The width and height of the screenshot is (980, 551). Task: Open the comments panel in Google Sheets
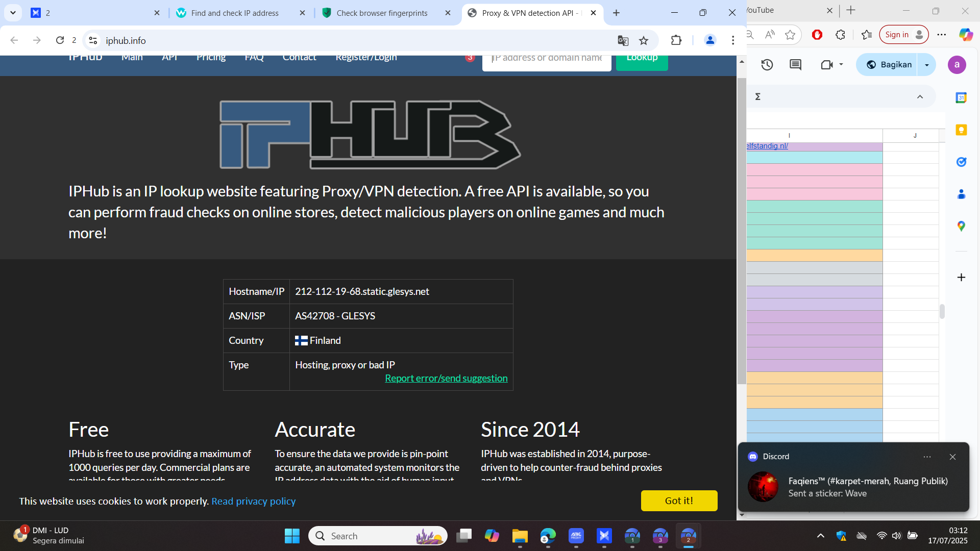pyautogui.click(x=795, y=65)
